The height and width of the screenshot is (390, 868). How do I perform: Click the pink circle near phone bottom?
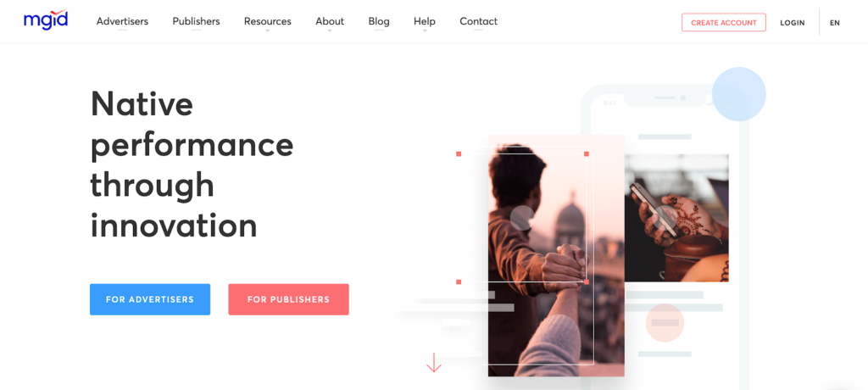(x=665, y=322)
